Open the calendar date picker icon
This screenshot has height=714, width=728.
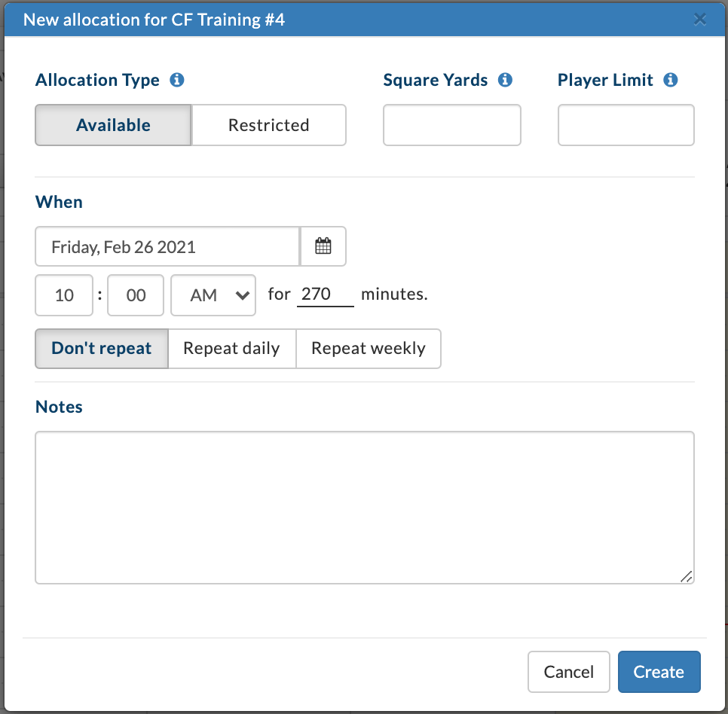pos(323,246)
